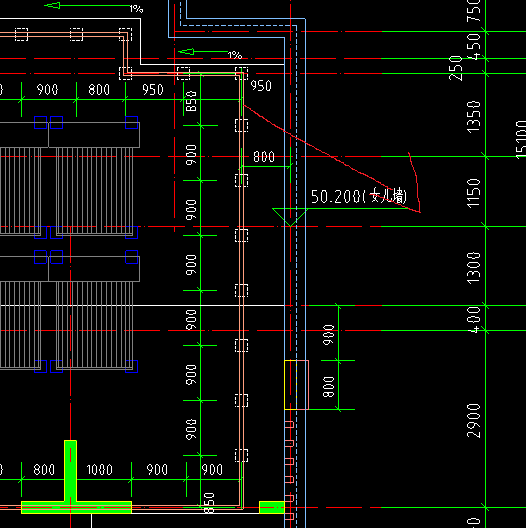Select the 800 dimension above the elevation label
The image size is (526, 528).
click(264, 157)
